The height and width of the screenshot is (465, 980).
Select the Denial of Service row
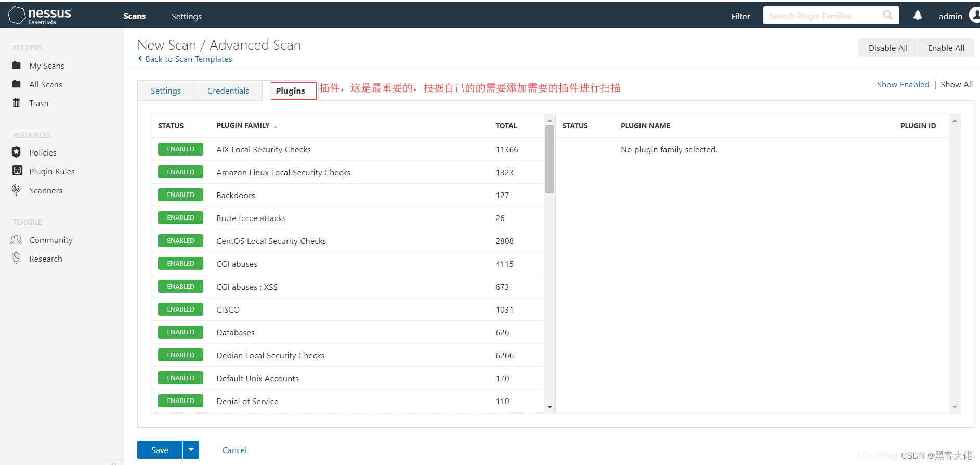[x=347, y=401]
